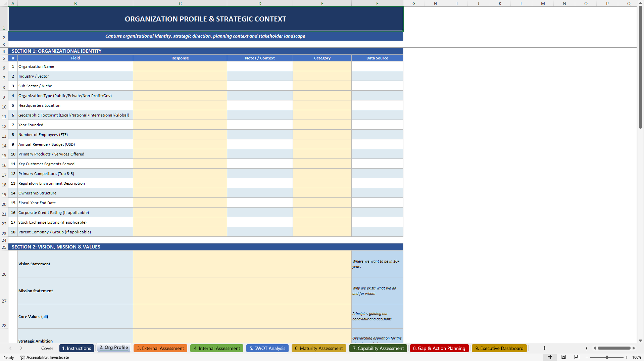This screenshot has height=361, width=644.
Task: Click Ready status bar indicator
Action: (9, 357)
